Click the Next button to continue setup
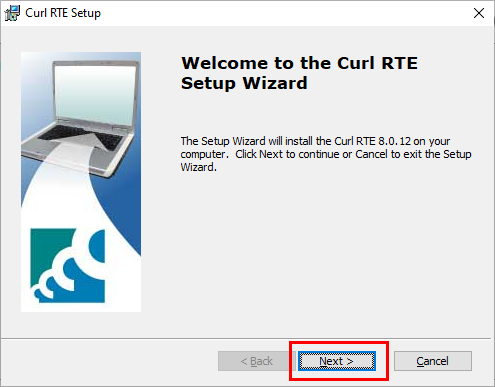This screenshot has width=495, height=387. [x=337, y=361]
